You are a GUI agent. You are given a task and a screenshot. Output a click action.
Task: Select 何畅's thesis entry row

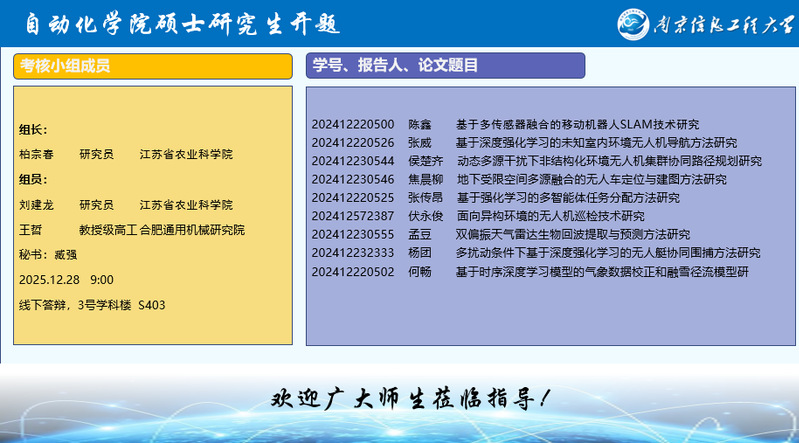pyautogui.click(x=529, y=271)
